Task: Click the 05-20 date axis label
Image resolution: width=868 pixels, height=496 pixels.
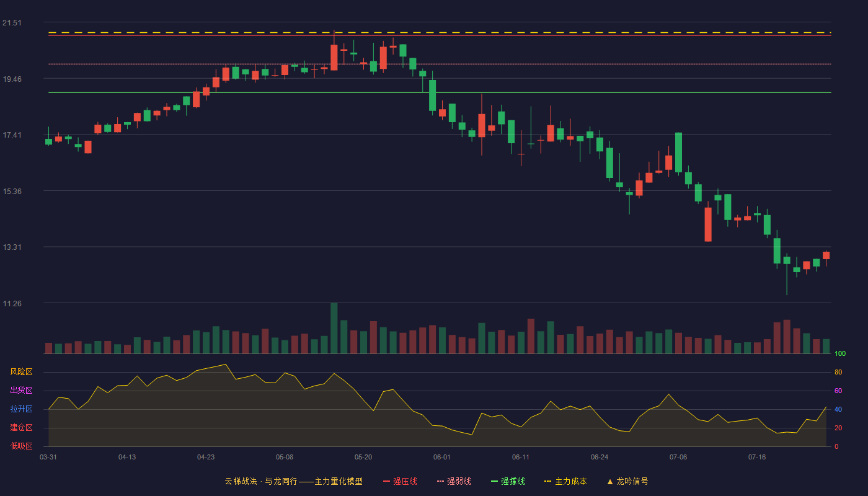Action: point(363,457)
